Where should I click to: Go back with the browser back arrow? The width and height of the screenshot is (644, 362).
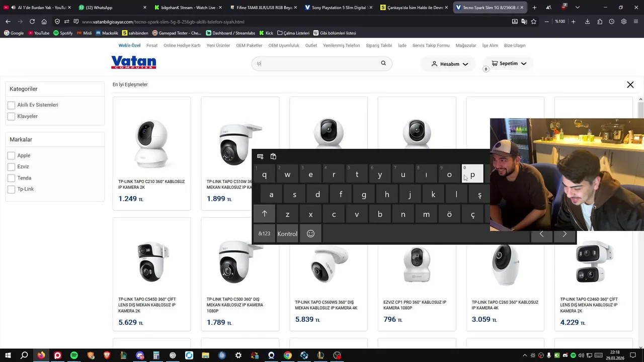pos(8,22)
